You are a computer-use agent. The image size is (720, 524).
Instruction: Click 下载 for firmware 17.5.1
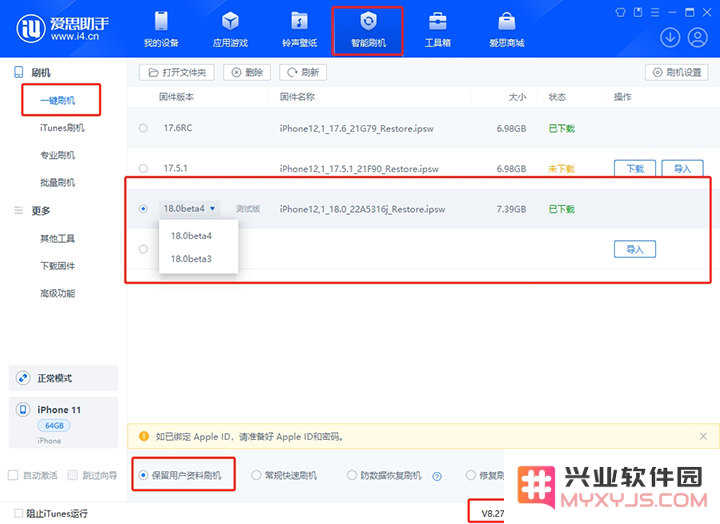click(635, 169)
